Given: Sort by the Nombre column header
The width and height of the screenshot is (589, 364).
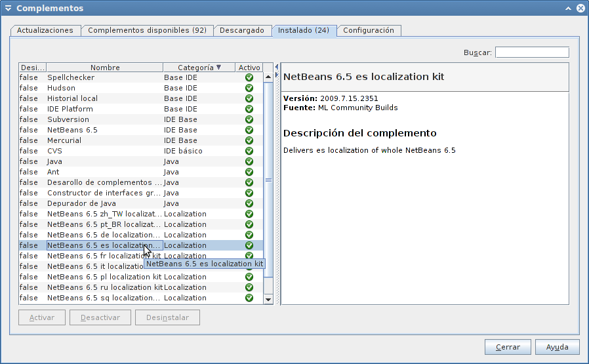Looking at the screenshot, I should [x=105, y=68].
